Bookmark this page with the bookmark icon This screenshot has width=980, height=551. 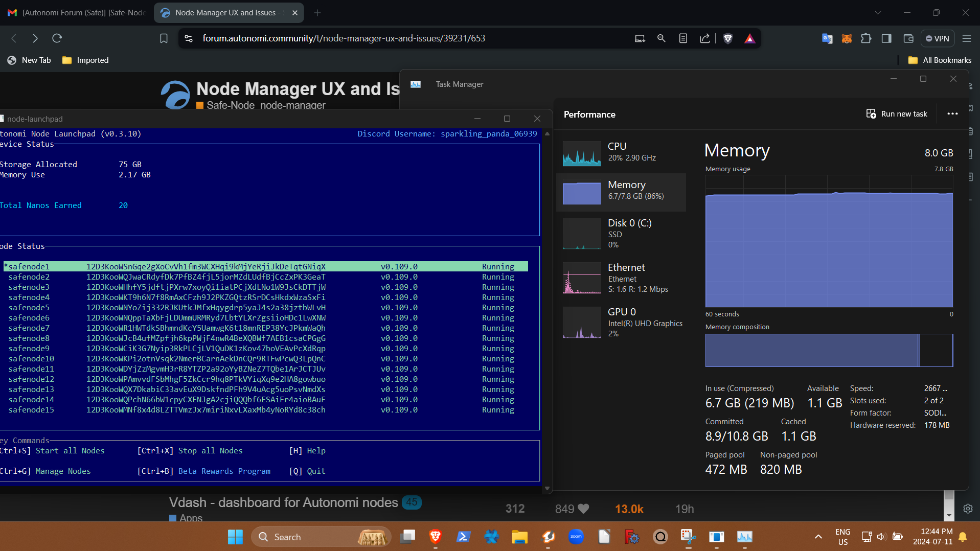(x=164, y=38)
